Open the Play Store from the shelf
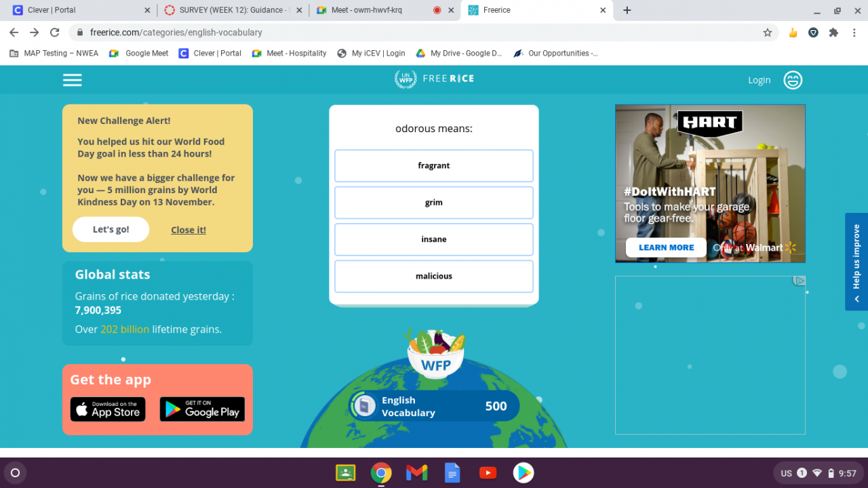The image size is (868, 488). tap(523, 472)
